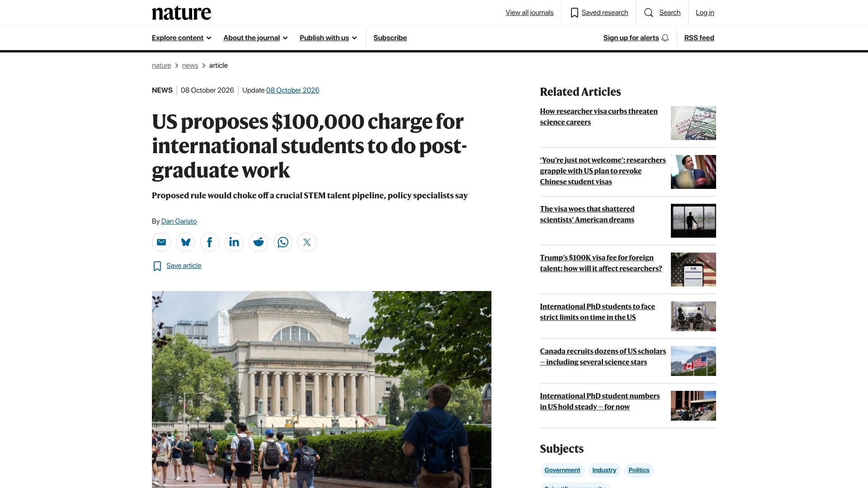Image resolution: width=868 pixels, height=488 pixels.
Task: Click View all journals
Action: pyautogui.click(x=529, y=13)
